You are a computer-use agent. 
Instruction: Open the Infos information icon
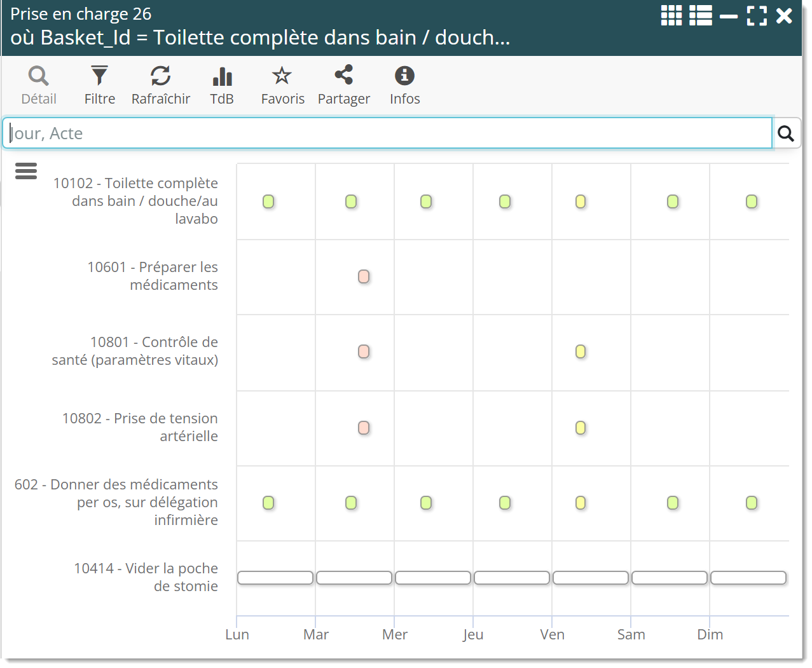click(x=404, y=85)
